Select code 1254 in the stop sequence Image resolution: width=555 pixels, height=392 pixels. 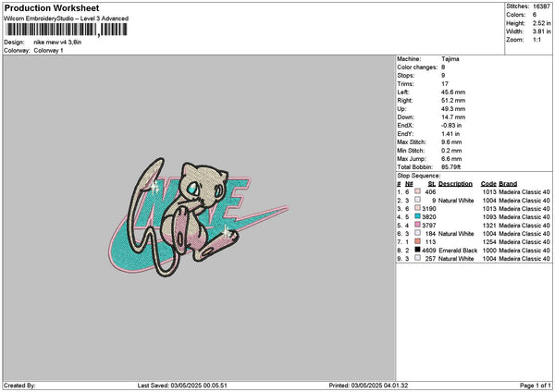[489, 242]
